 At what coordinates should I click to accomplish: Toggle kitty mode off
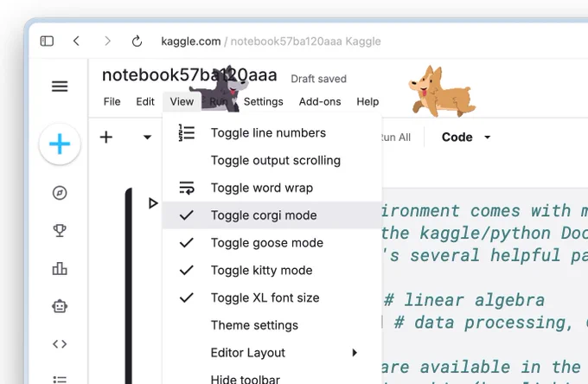[x=272, y=270]
